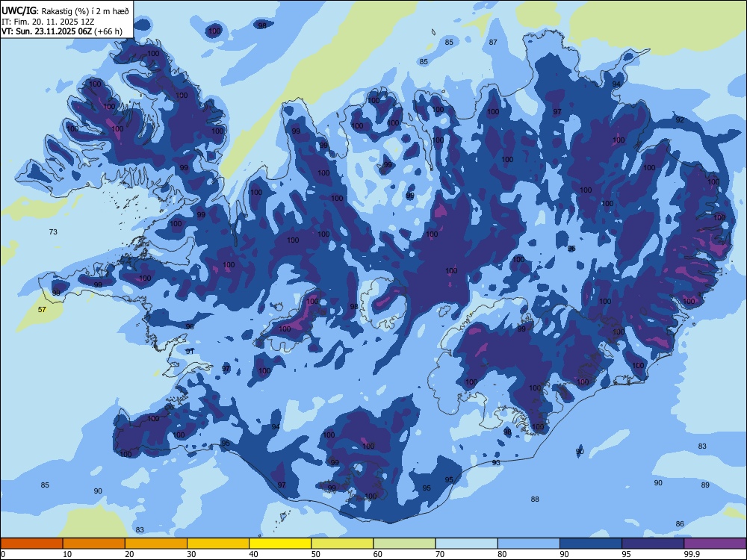Select the indigo 95–99.9 legend swatch
This screenshot has height=560, width=747.
click(653, 544)
